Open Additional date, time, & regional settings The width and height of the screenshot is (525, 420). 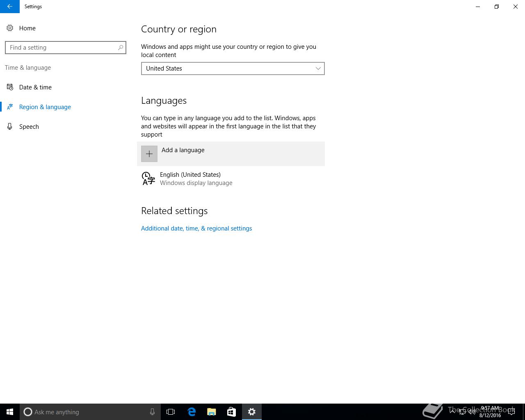(x=196, y=228)
